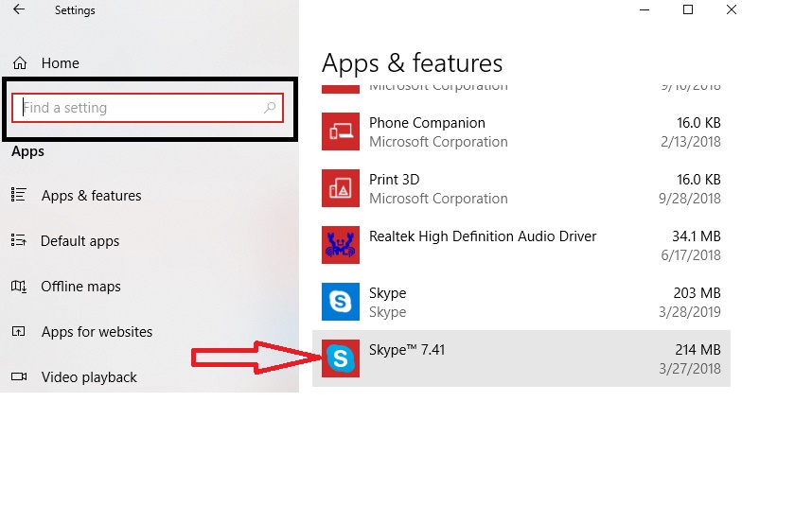This screenshot has height=524, width=812.
Task: Minimize the Settings window
Action: pos(644,10)
